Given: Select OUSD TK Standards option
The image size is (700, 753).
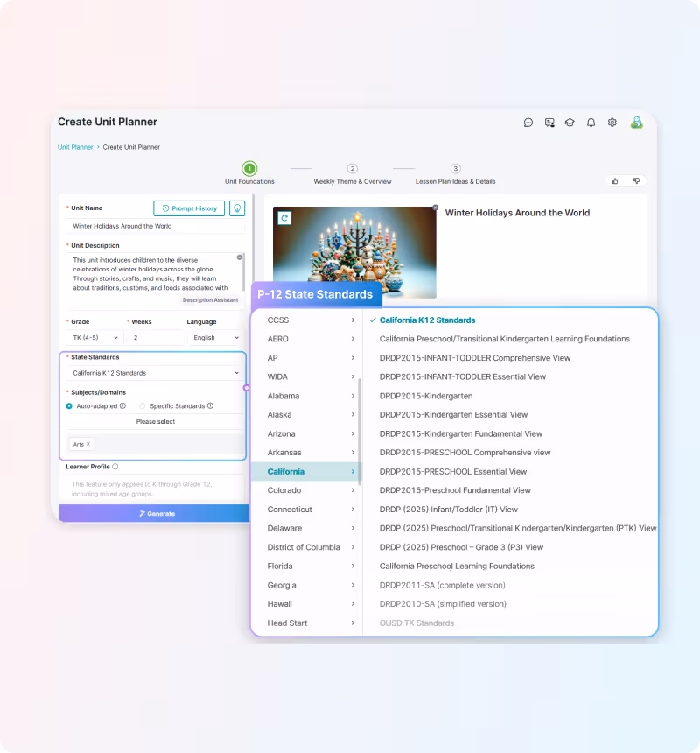Looking at the screenshot, I should 416,623.
